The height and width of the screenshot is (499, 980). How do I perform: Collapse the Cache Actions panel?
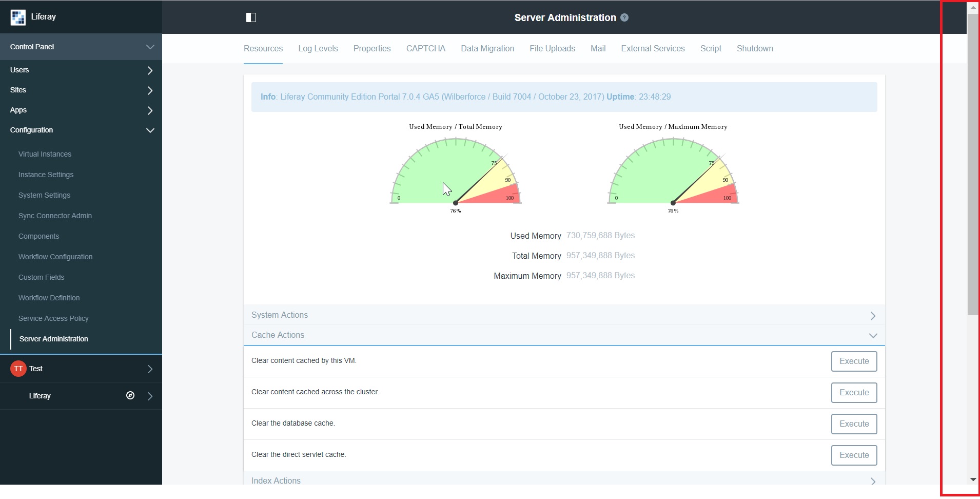[564, 335]
